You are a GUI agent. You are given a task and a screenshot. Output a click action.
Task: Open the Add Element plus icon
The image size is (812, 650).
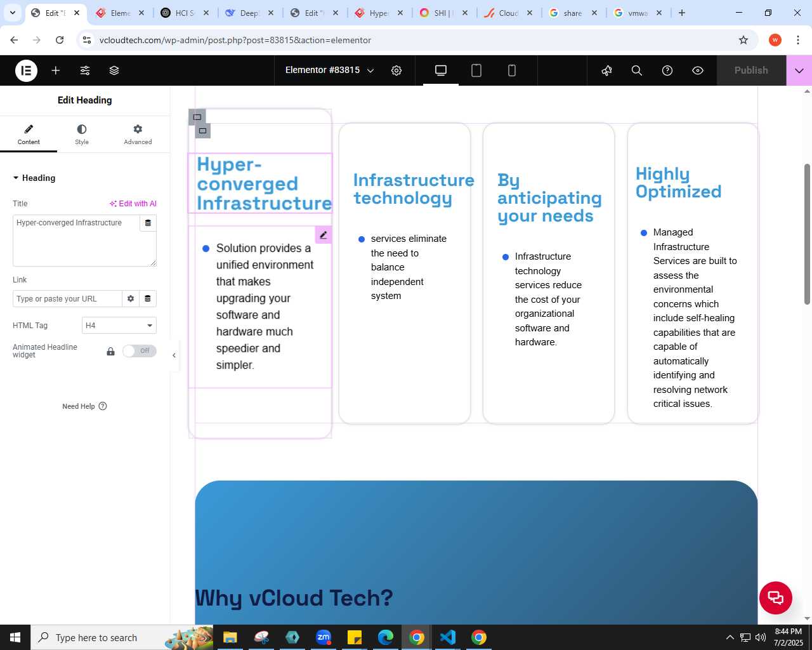click(56, 70)
